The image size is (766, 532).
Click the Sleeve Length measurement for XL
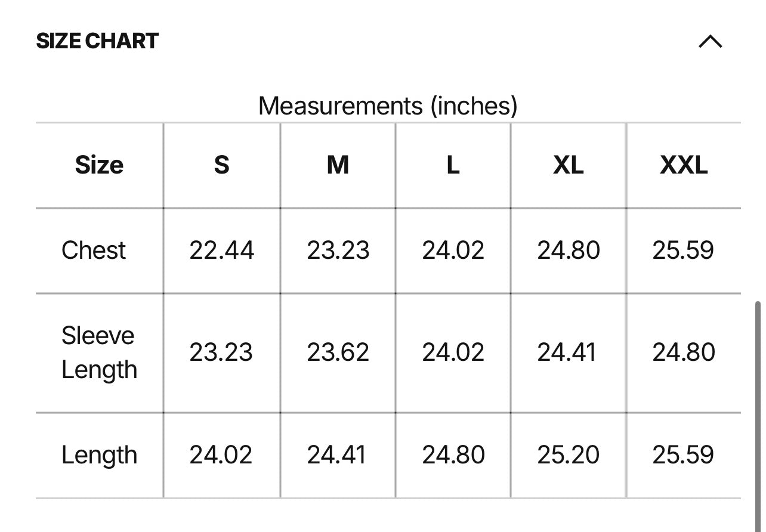point(567,352)
